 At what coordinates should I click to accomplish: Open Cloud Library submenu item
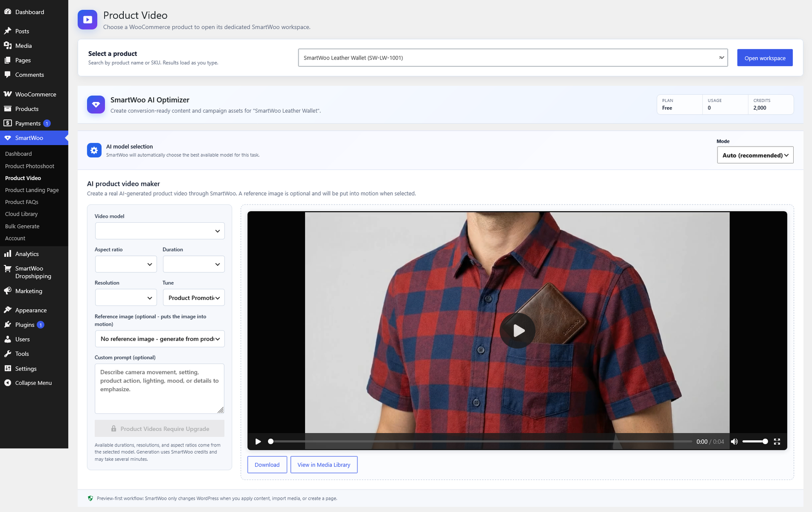(21, 214)
